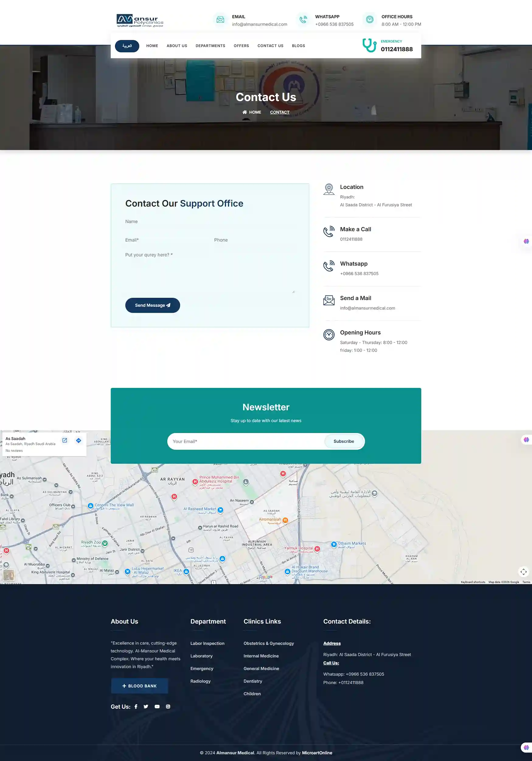Viewport: 532px width, 761px height.
Task: Switch the map to satellite layer thumbnail
Action: click(9, 574)
